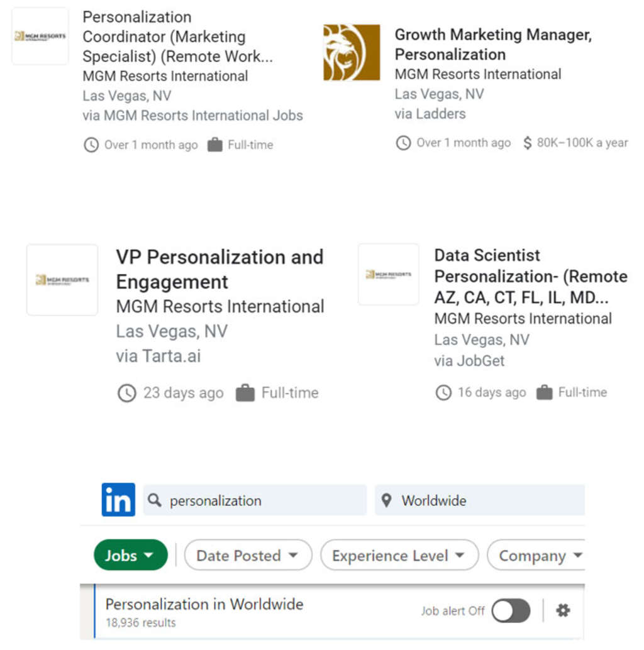Image resolution: width=644 pixels, height=650 pixels.
Task: Toggle the Job alert switch on
Action: pyautogui.click(x=511, y=610)
